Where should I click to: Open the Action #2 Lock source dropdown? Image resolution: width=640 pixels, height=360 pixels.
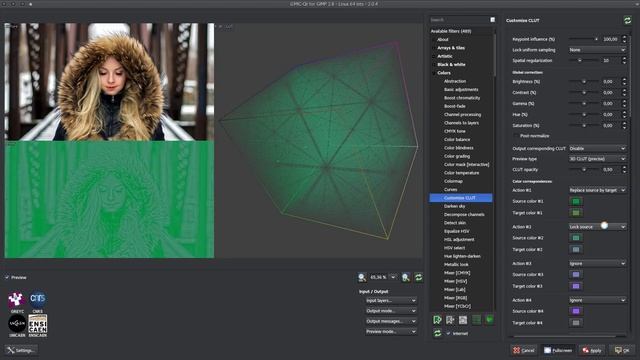click(597, 227)
